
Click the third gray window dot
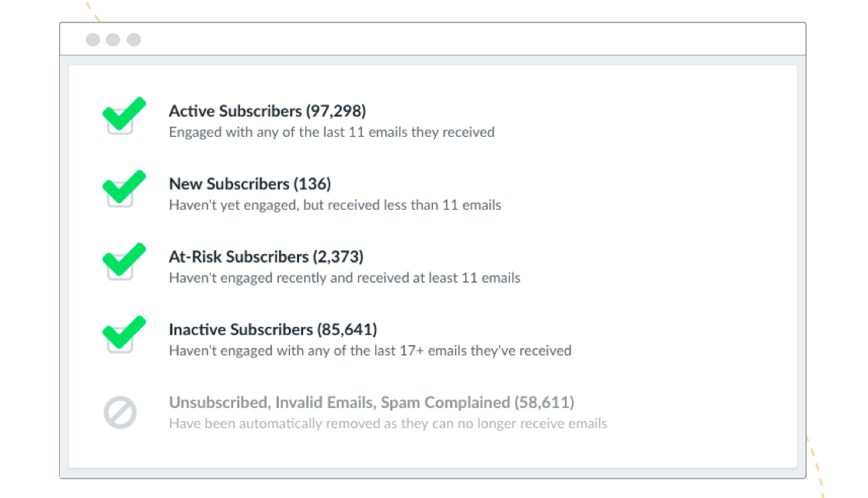(134, 40)
